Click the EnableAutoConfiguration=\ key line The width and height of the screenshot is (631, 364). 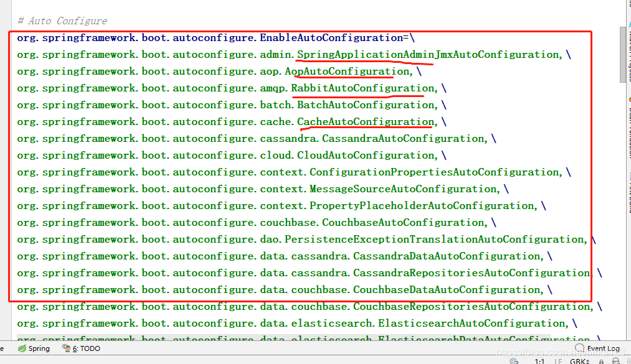(x=216, y=38)
